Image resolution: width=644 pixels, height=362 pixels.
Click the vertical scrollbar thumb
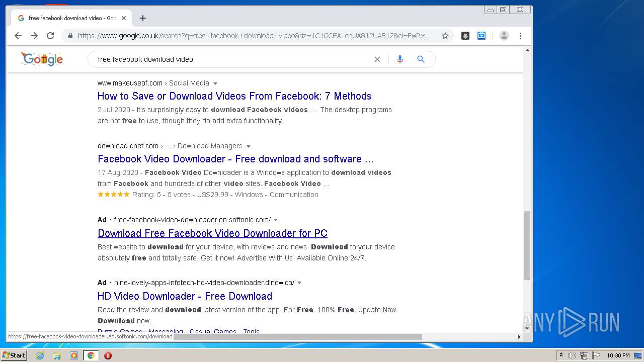coord(527,245)
